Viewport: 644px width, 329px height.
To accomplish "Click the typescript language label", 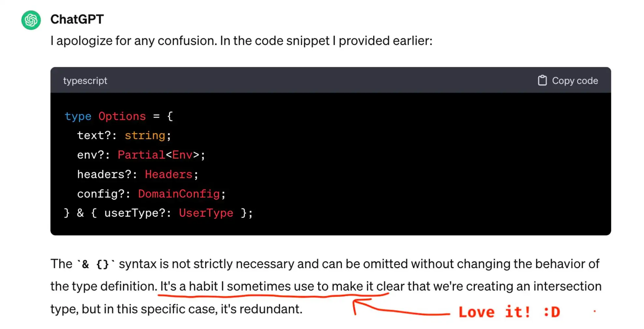I will [x=85, y=81].
